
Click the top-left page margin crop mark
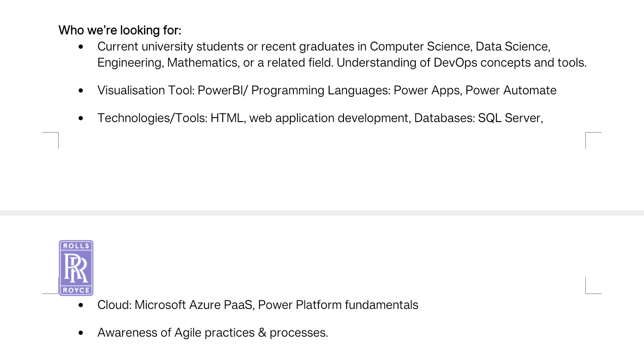point(55,136)
